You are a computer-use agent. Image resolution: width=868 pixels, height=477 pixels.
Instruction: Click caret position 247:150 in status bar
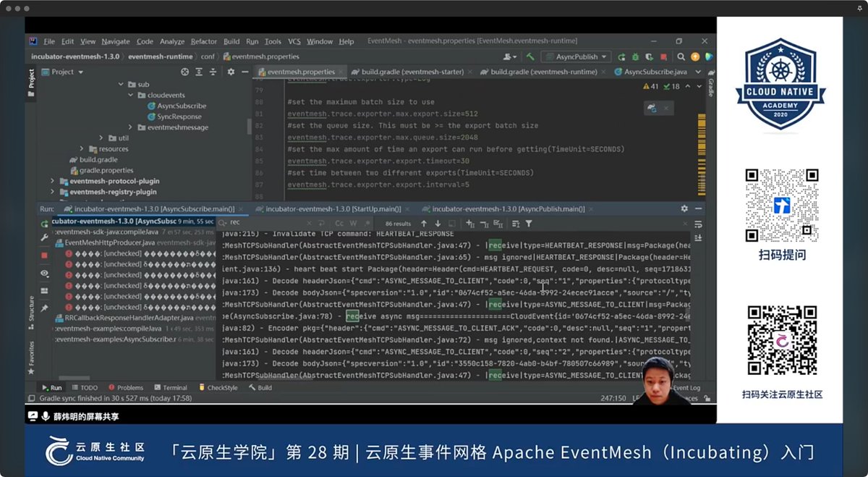[613, 398]
